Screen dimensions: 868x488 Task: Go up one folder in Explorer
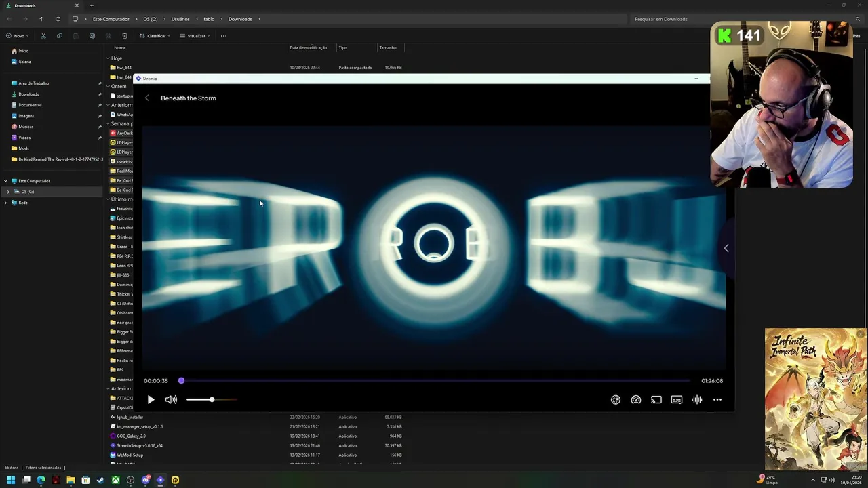point(41,19)
